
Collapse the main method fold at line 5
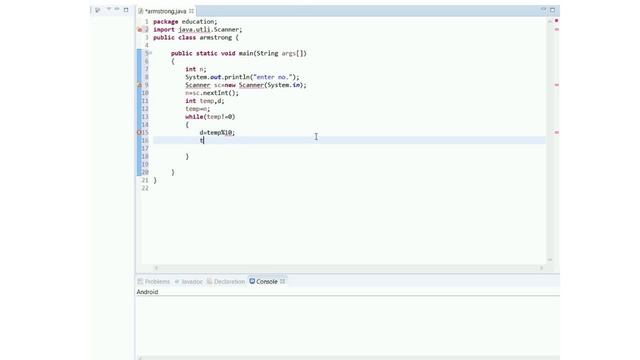(150, 53)
